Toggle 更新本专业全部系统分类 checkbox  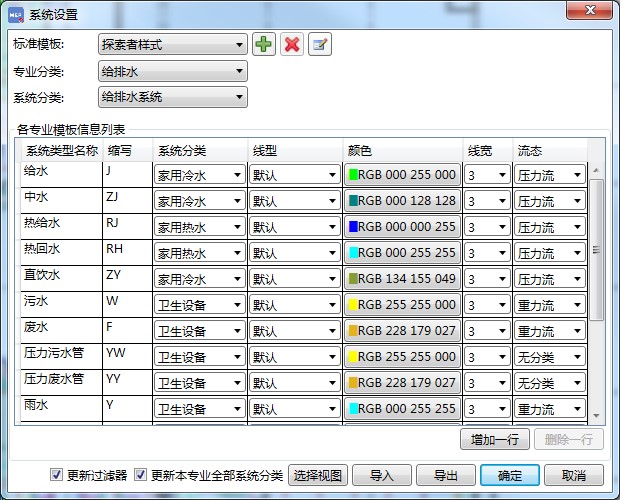tap(141, 475)
